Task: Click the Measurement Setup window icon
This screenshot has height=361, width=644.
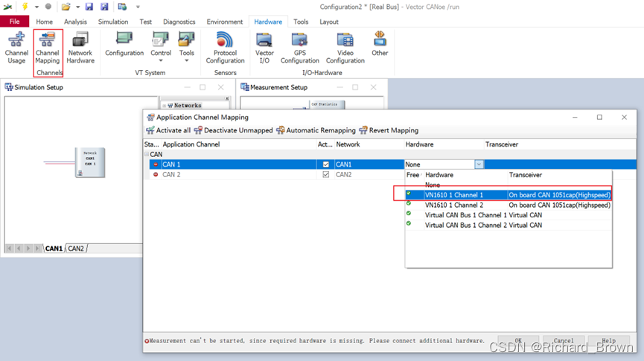Action: 245,87
